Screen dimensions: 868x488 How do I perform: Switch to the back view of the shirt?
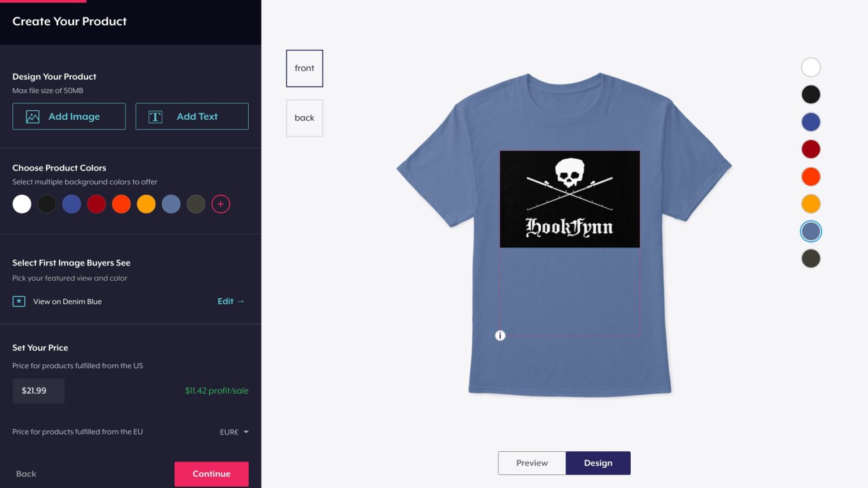pyautogui.click(x=305, y=117)
